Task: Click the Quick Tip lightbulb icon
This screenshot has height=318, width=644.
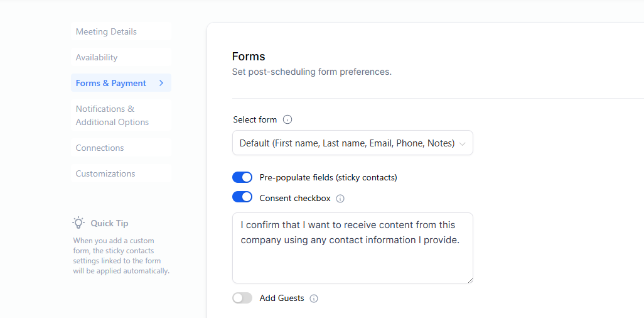Action: pyautogui.click(x=78, y=222)
